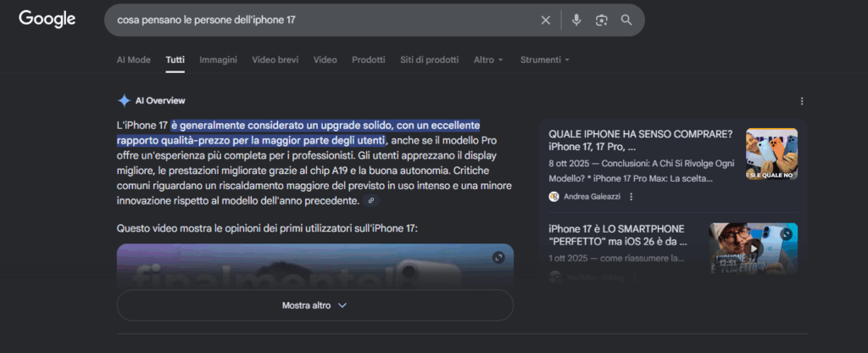Open the Siti di prodotti tab
868x353 pixels.
(430, 60)
